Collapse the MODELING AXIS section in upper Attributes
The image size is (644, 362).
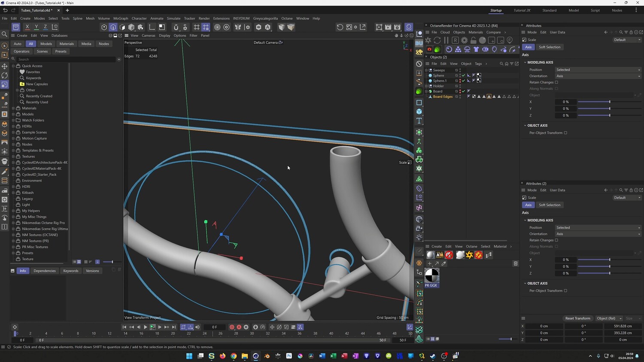(x=525, y=63)
